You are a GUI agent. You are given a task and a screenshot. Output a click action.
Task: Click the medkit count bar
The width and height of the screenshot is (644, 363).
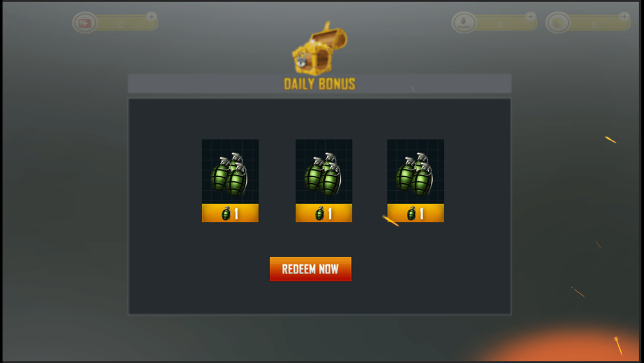coord(123,24)
